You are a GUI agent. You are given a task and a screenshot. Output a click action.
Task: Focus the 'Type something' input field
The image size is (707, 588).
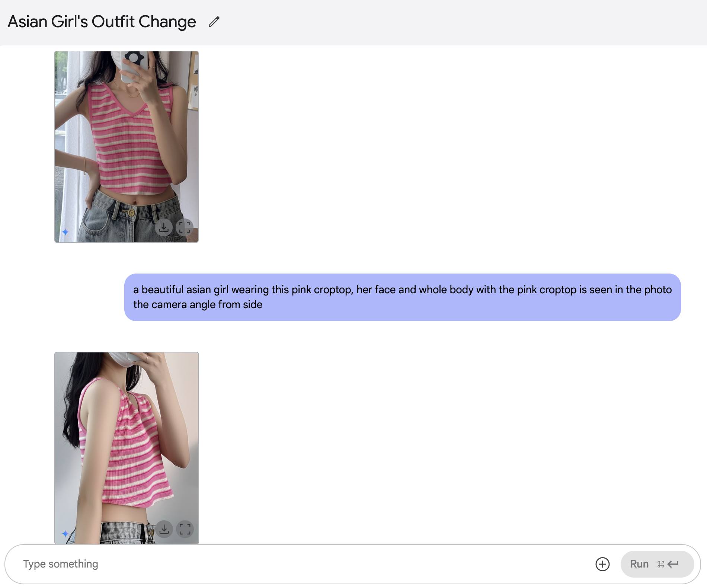tap(298, 564)
